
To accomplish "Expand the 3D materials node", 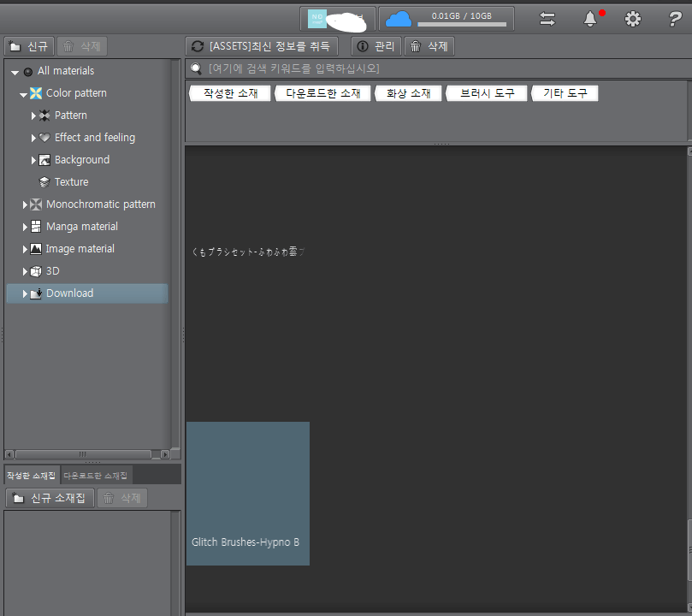I will click(x=26, y=271).
